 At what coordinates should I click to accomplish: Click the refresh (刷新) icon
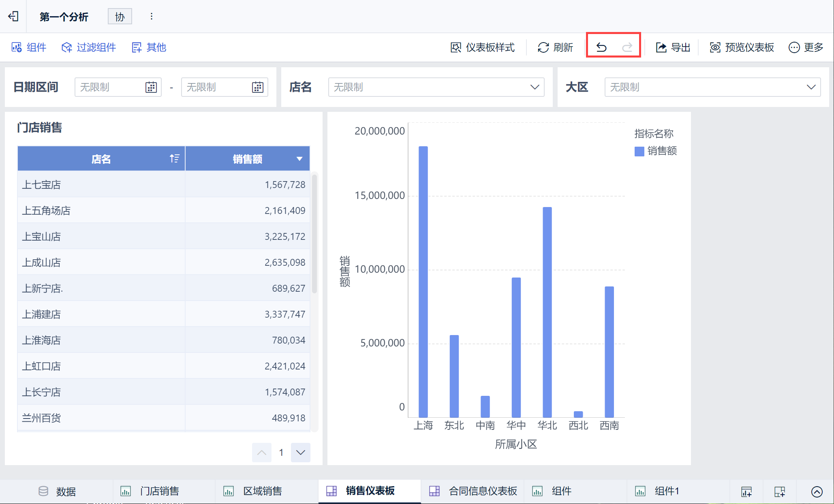click(x=543, y=47)
